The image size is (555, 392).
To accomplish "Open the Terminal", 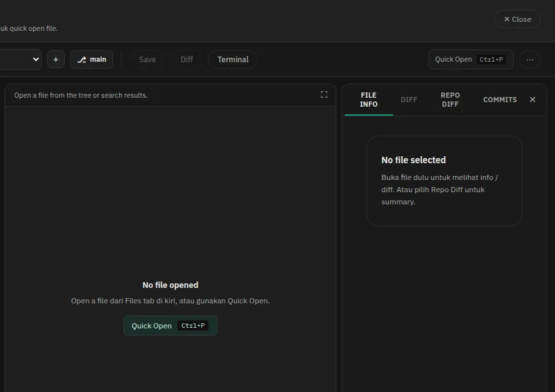I will (233, 59).
